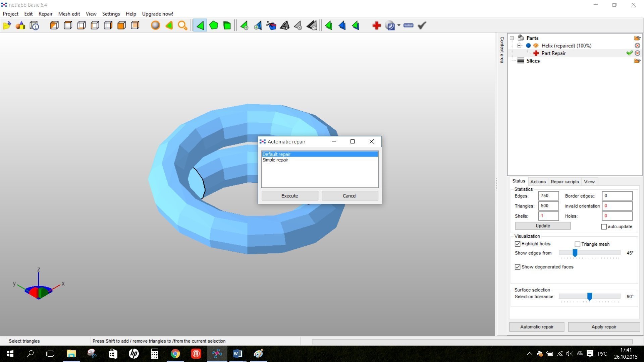Viewport: 644px width, 362px height.
Task: Click Cancel in Automatic repair dialog
Action: 350,196
